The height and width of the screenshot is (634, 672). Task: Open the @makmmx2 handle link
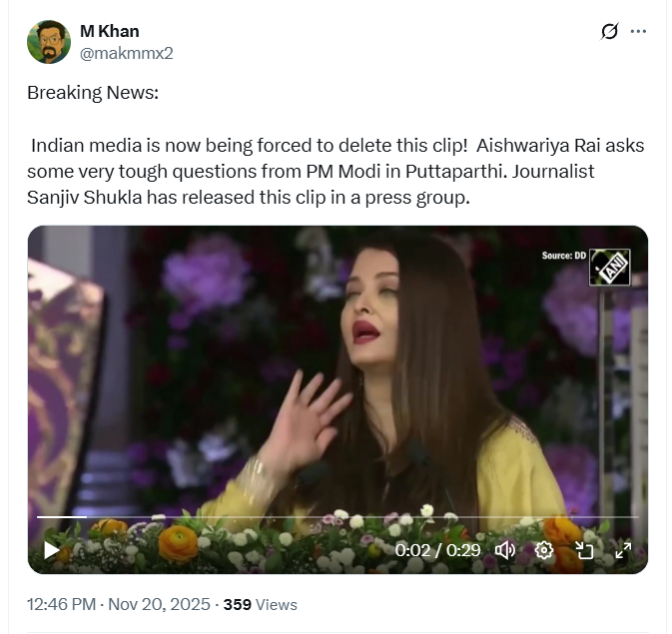(x=127, y=53)
